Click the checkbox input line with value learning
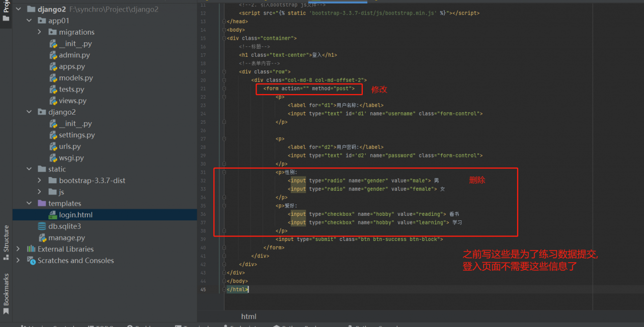Image resolution: width=644 pixels, height=327 pixels. 375,222
